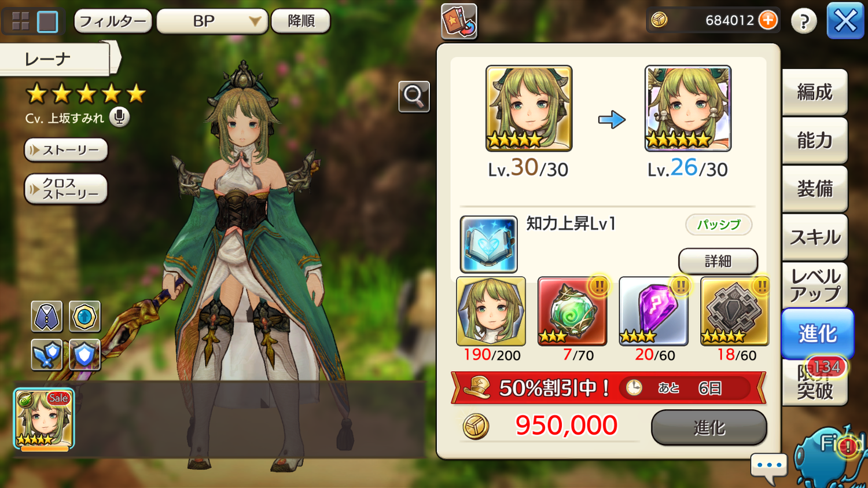Select the Sale Lena thumbnail
The image size is (868, 488).
click(44, 419)
